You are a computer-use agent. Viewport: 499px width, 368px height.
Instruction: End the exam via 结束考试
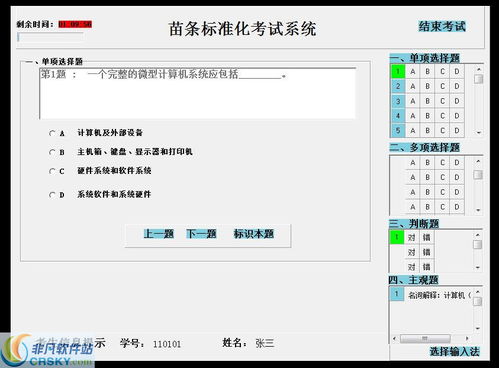click(x=442, y=26)
